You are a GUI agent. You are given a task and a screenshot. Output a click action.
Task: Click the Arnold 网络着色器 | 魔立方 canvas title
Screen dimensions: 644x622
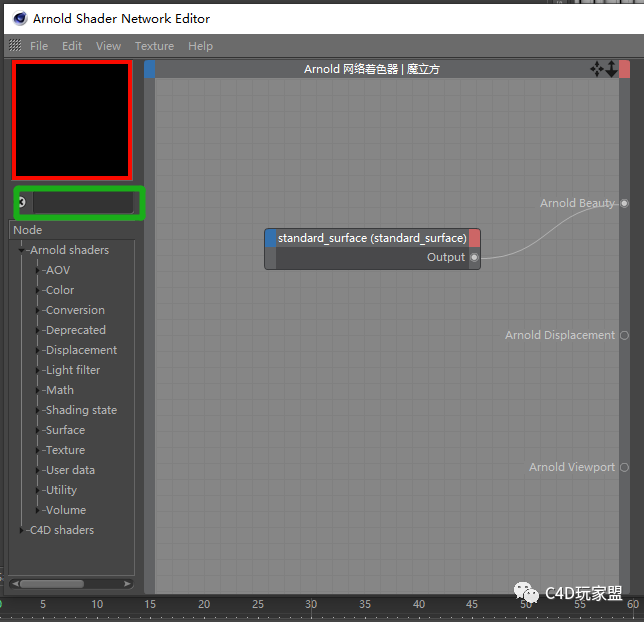pos(372,69)
